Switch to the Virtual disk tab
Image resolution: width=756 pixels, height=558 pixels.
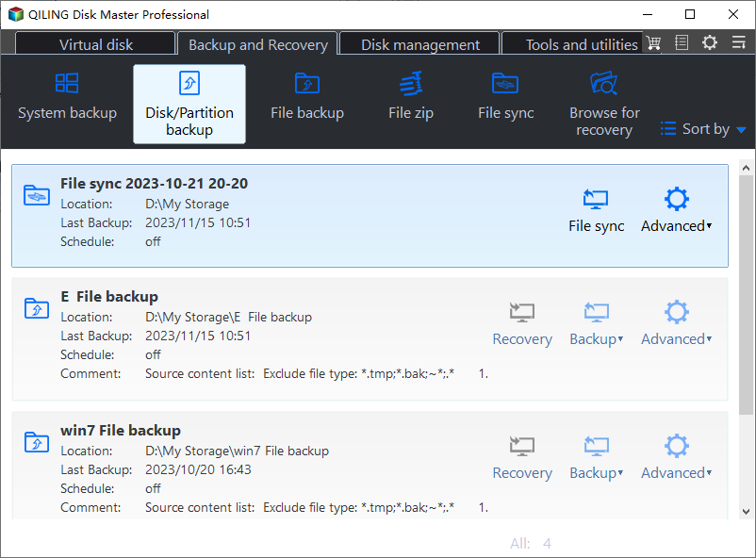[95, 44]
